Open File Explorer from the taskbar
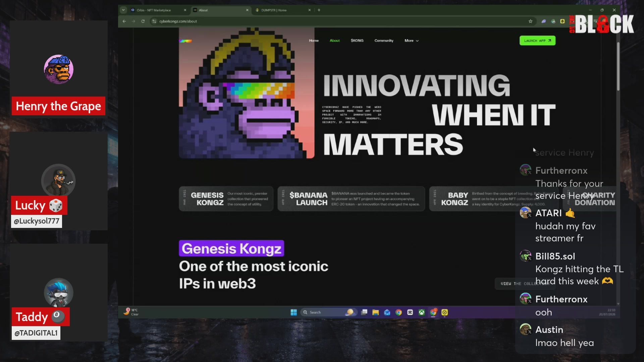Image resolution: width=644 pixels, height=362 pixels. (x=376, y=312)
